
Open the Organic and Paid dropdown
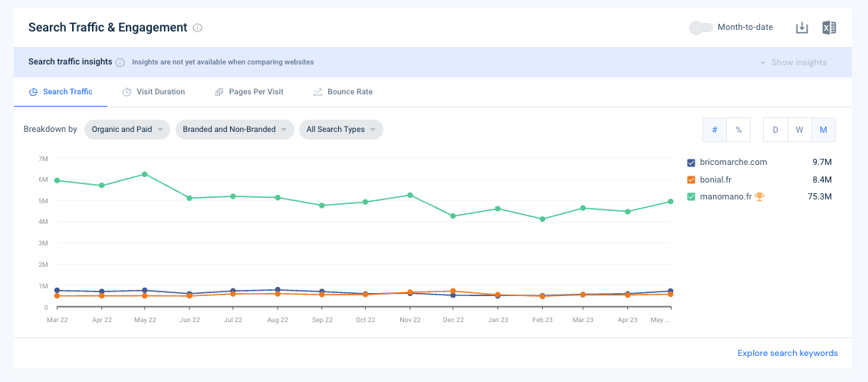click(127, 130)
